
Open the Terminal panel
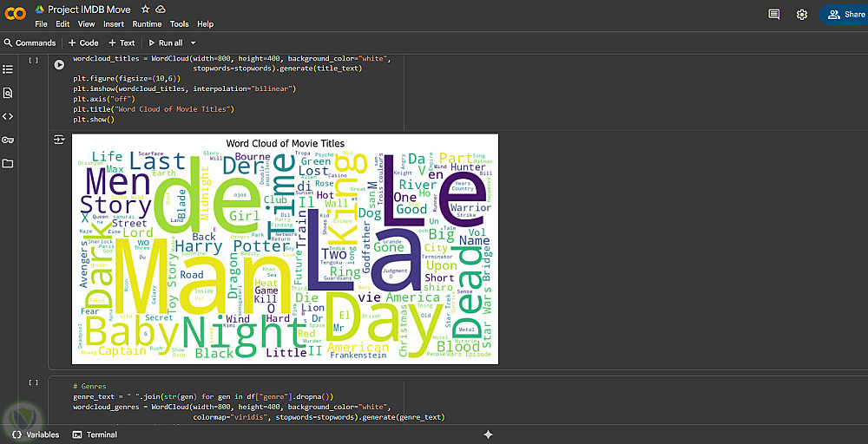pos(95,434)
